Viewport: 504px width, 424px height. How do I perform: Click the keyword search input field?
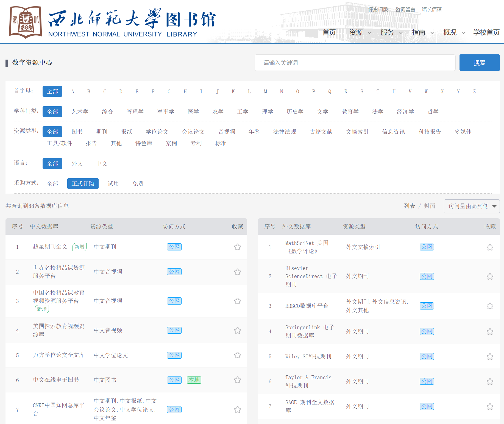coord(355,63)
